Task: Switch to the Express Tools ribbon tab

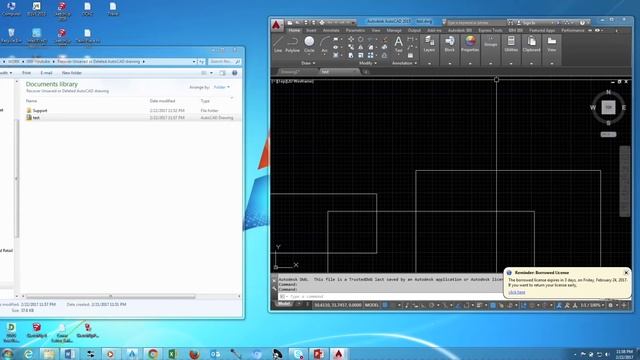Action: 490,30
